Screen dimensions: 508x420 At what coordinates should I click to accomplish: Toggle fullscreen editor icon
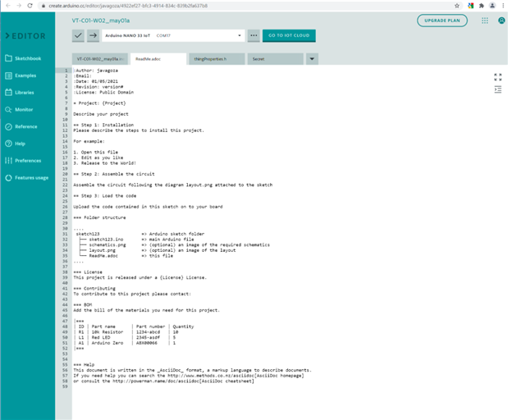coord(497,77)
